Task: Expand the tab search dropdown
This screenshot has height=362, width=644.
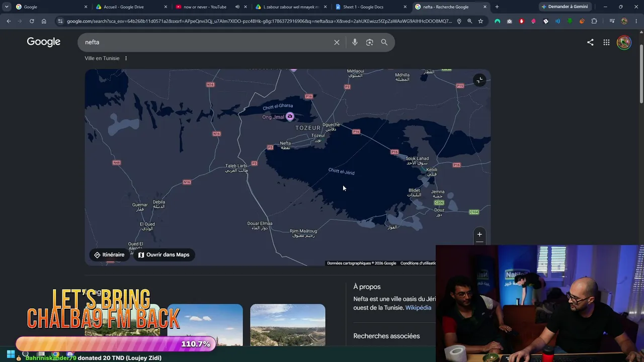Action: (x=7, y=7)
